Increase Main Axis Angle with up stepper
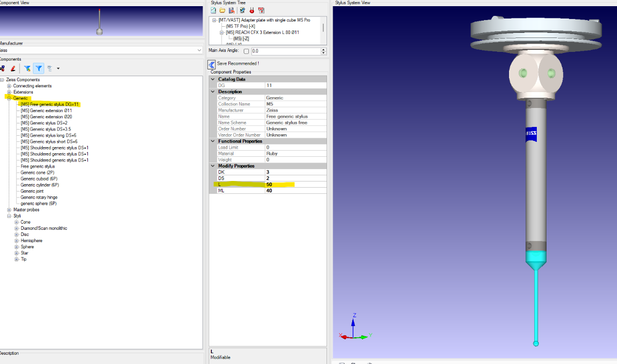617x364 pixels. click(x=323, y=50)
